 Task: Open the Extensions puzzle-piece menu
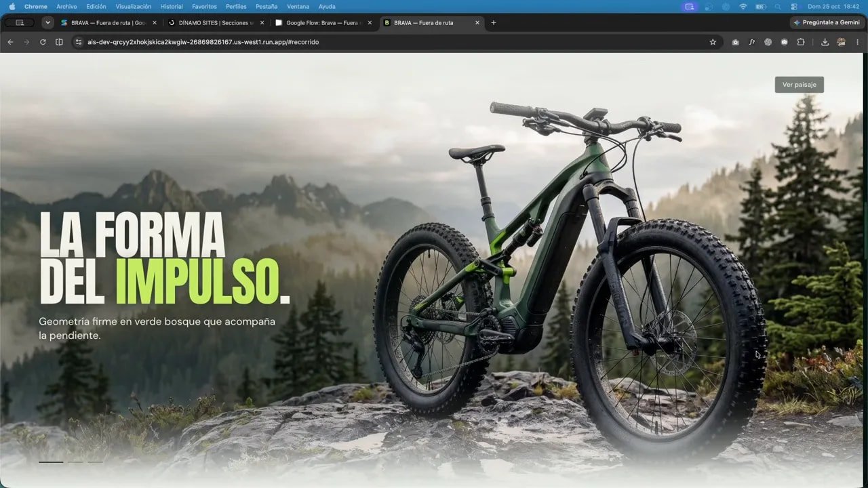pos(801,42)
